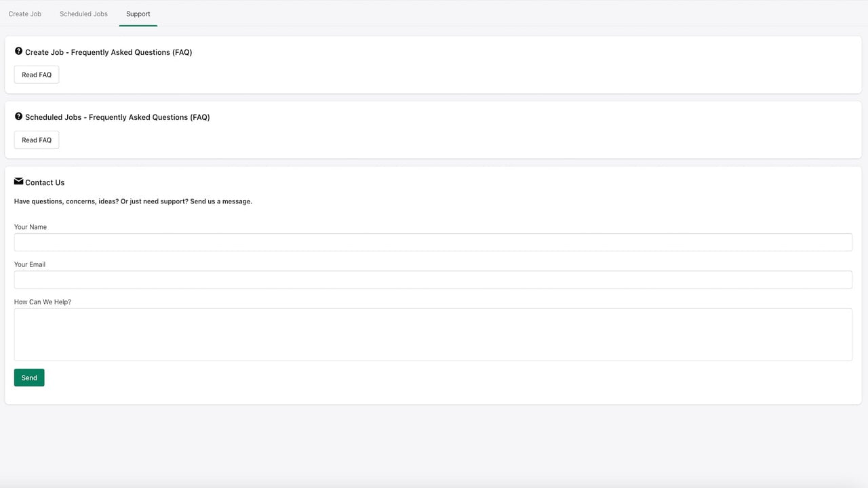
Task: Click the question mark icon beside Scheduled Jobs FAQ
Action: (18, 116)
